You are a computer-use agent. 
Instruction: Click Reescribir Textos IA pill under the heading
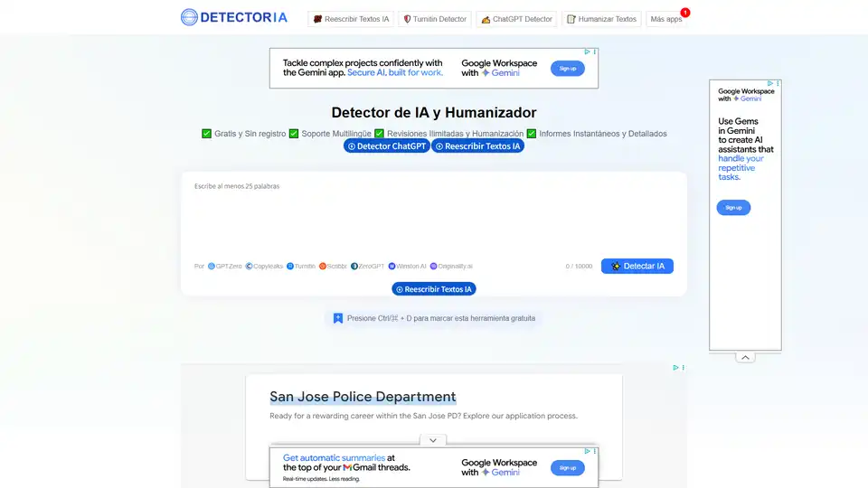pyautogui.click(x=477, y=146)
